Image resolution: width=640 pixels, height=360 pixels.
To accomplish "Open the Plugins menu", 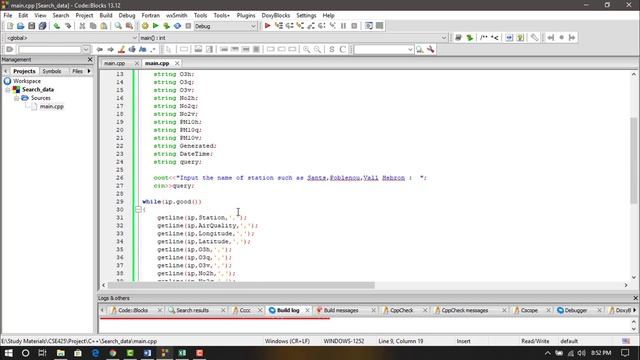I will click(246, 15).
